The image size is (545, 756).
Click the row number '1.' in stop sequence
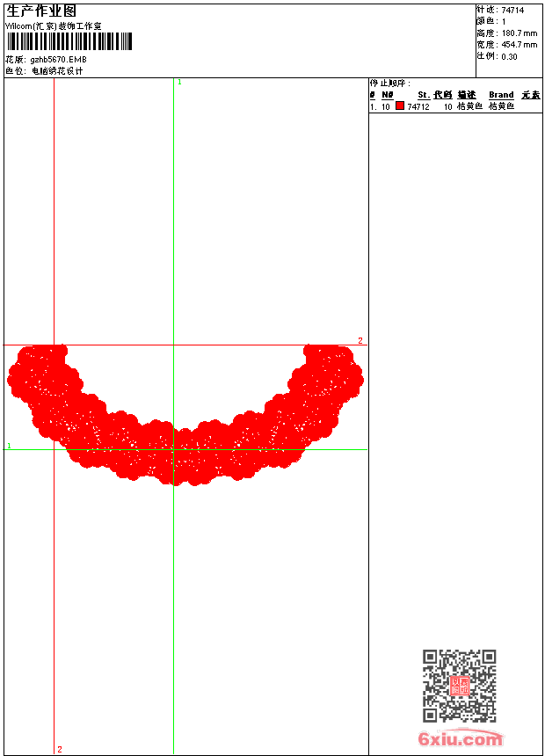coord(374,106)
